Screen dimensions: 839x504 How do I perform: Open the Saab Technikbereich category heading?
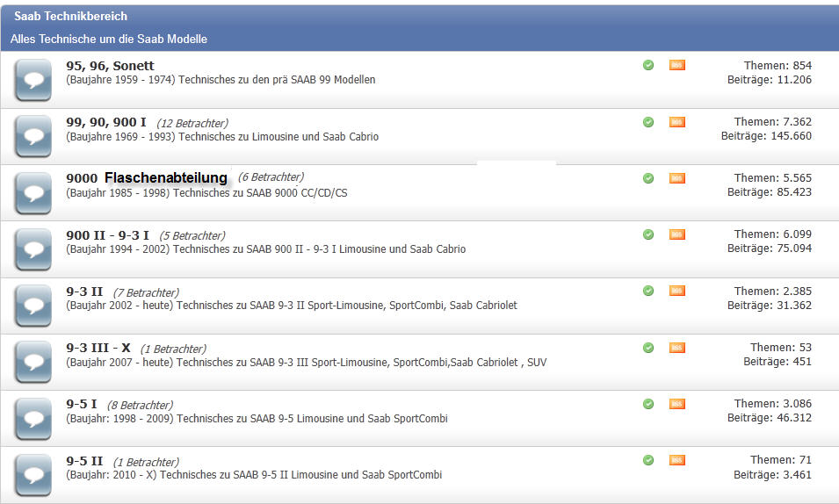[x=70, y=16]
